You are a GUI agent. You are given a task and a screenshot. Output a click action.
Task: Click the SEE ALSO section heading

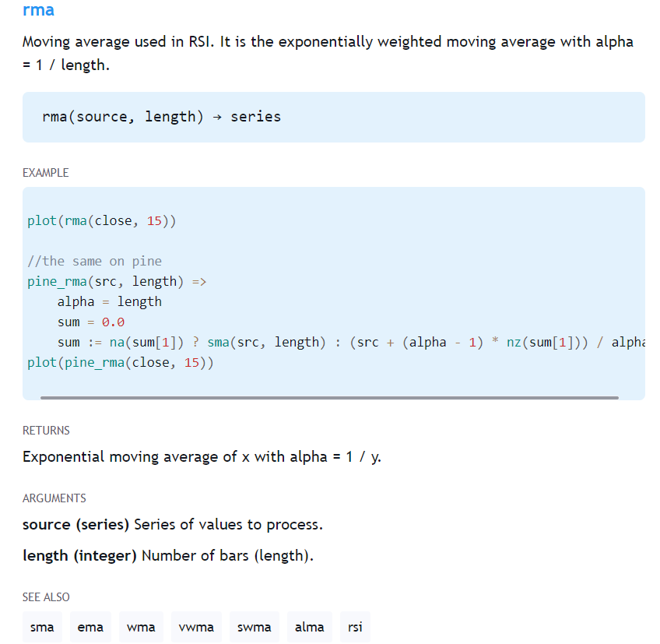[x=46, y=597]
